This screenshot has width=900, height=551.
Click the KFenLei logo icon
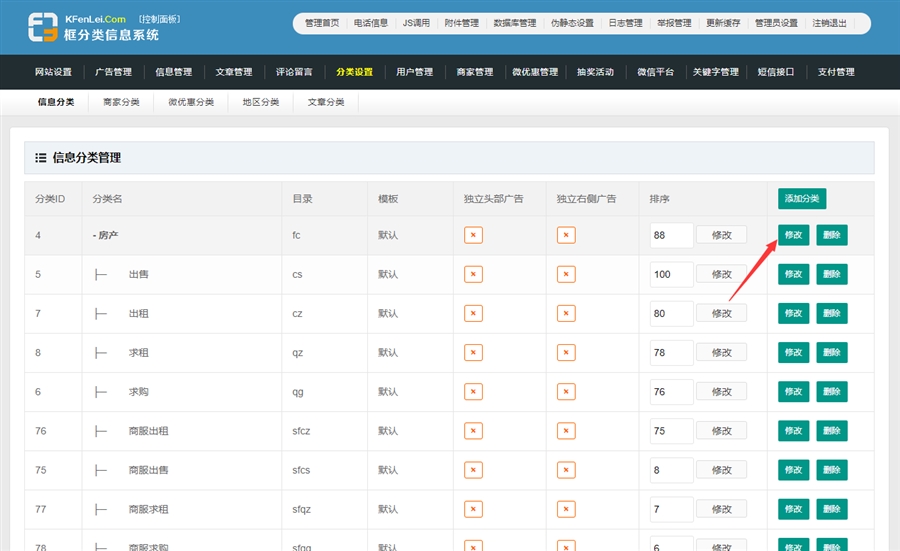point(43,27)
